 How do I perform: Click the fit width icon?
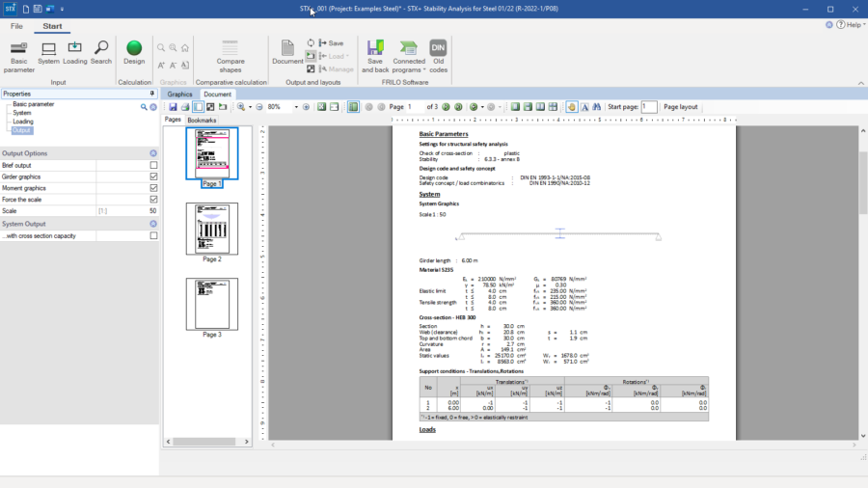click(x=335, y=107)
